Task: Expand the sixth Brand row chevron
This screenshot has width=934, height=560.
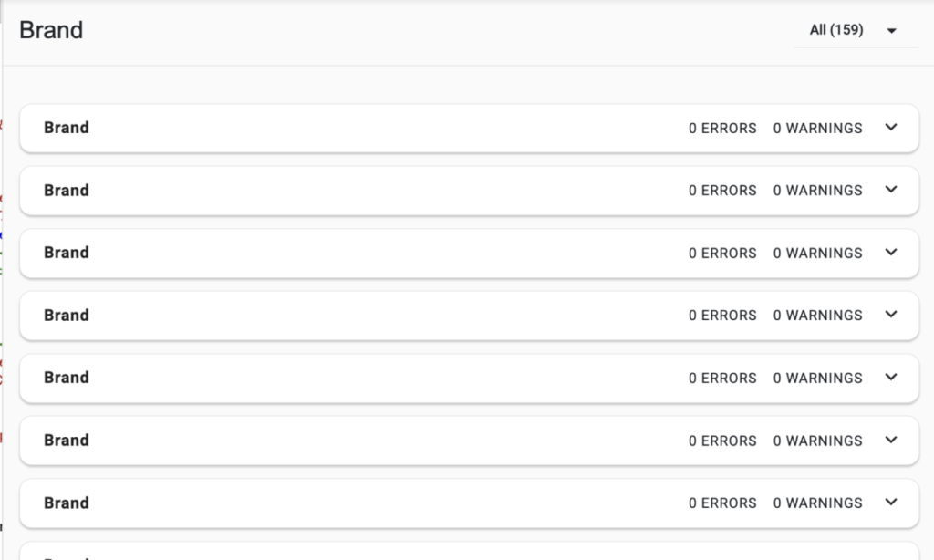Action: [x=891, y=440]
